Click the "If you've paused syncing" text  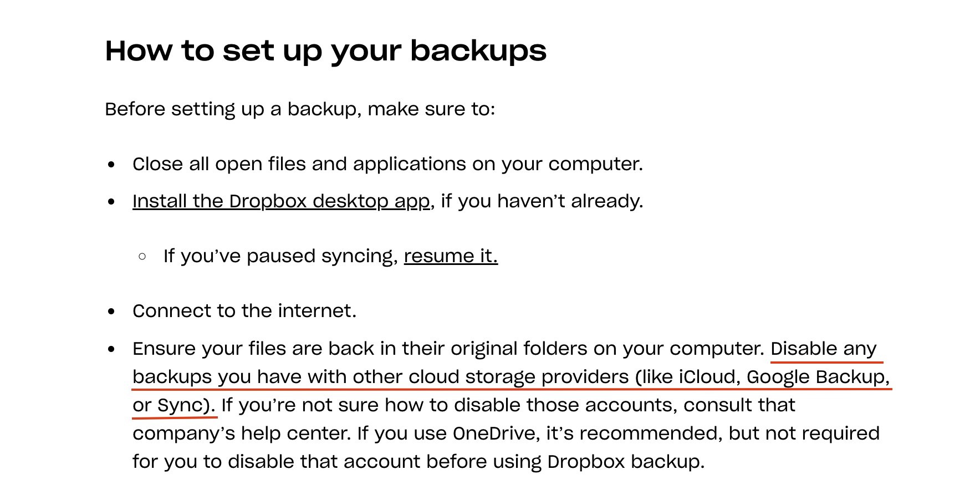tap(280, 256)
